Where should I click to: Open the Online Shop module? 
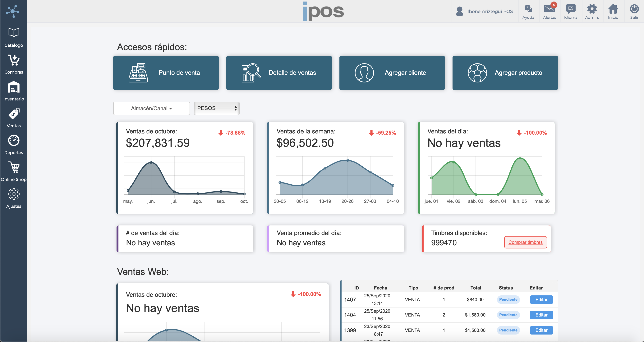point(14,172)
